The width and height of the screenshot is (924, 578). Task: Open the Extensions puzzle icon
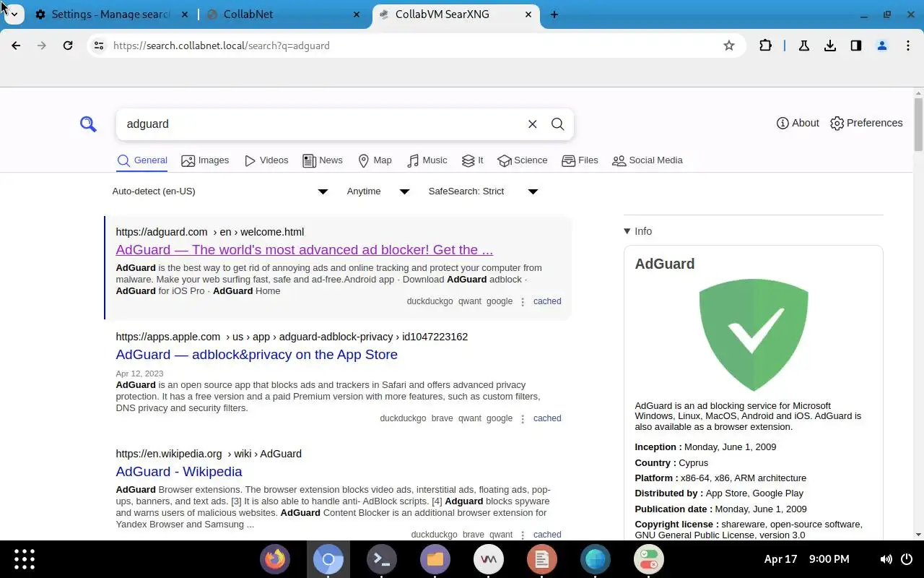[x=766, y=46]
